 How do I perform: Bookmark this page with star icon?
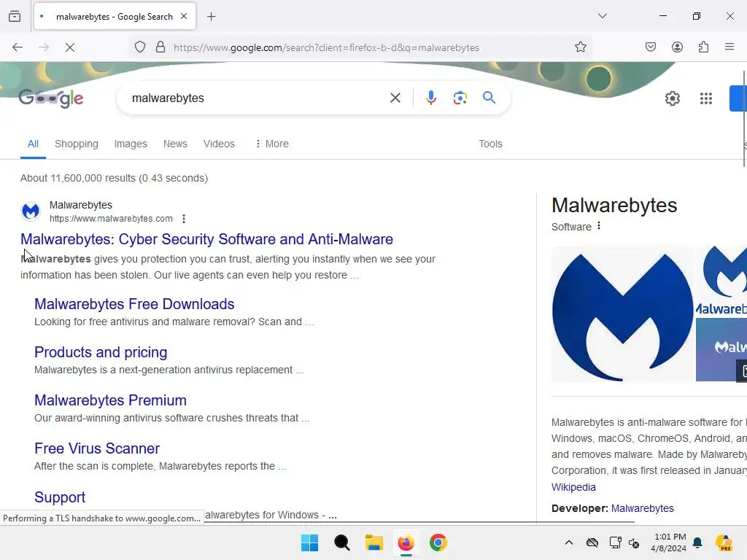click(x=580, y=47)
